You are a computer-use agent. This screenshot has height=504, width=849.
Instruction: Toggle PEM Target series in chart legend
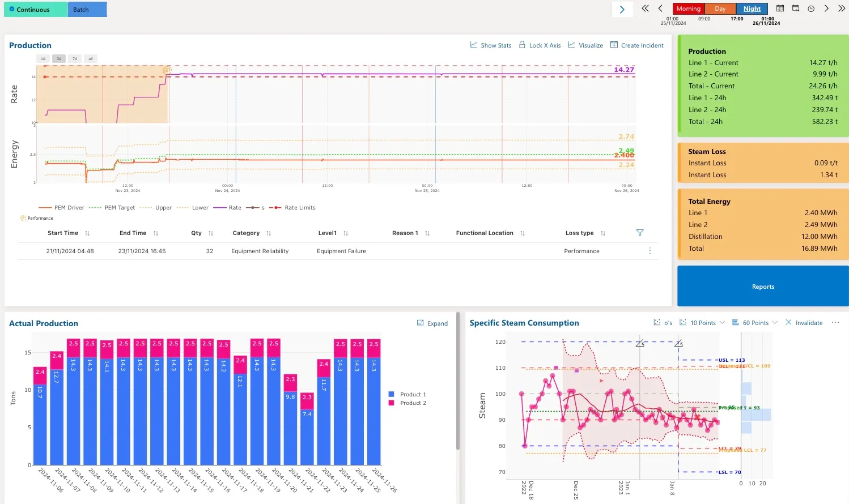click(112, 208)
